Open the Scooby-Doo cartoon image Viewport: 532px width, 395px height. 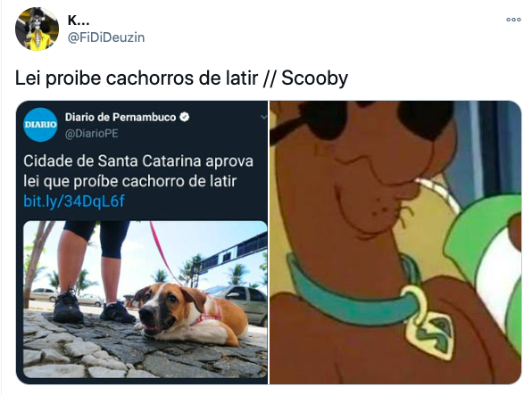[395, 243]
